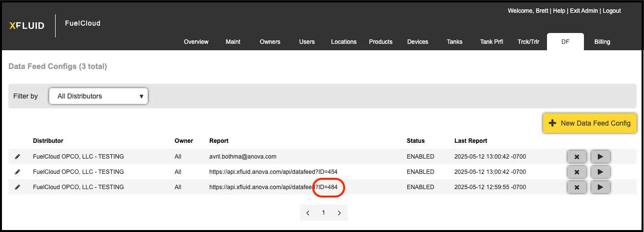Open the Locations tab

click(x=344, y=42)
